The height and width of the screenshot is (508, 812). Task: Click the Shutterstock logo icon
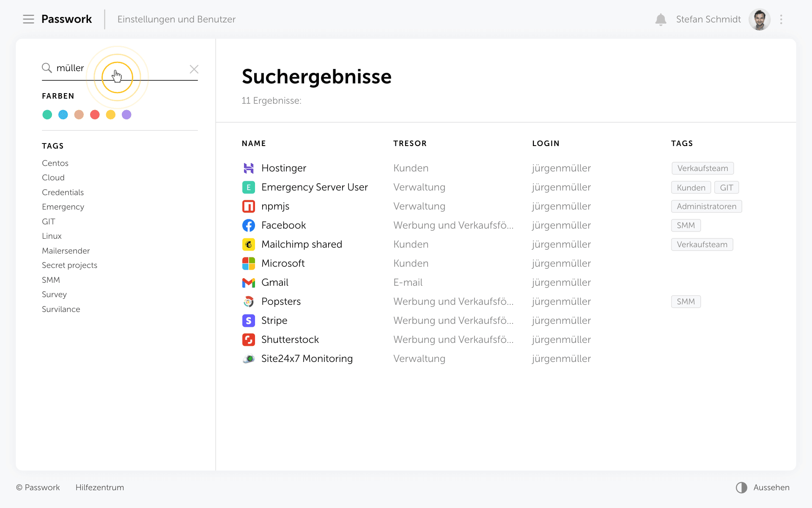click(x=249, y=340)
